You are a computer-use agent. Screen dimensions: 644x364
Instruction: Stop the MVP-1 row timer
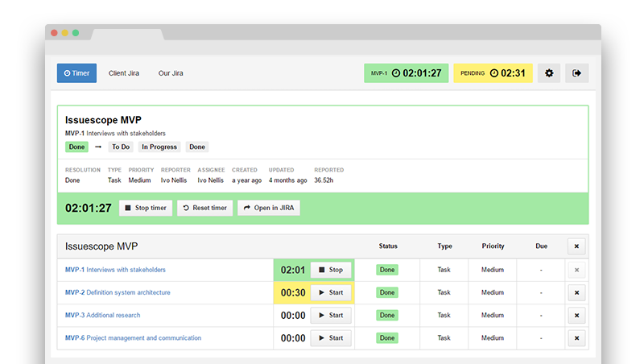click(331, 270)
